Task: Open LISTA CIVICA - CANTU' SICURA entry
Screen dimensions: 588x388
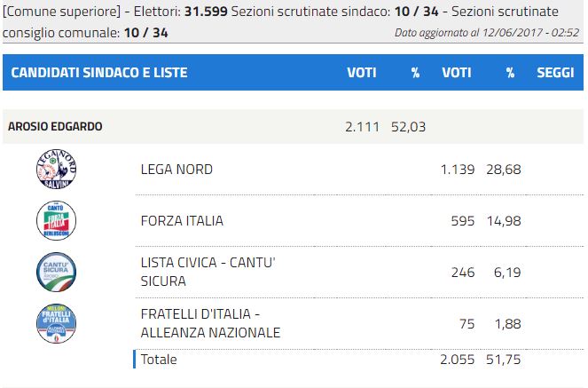Action: [x=208, y=272]
